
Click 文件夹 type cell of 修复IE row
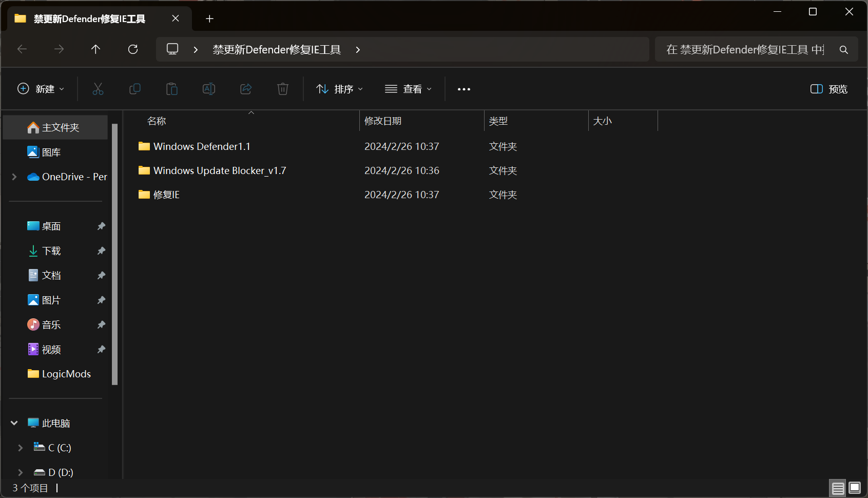[503, 195]
